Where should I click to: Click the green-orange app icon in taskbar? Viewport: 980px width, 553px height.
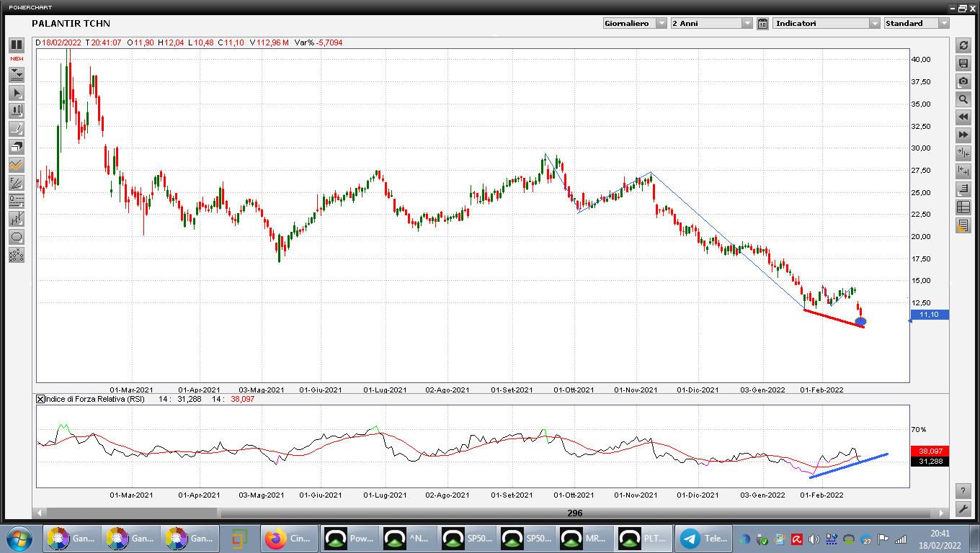click(x=239, y=539)
